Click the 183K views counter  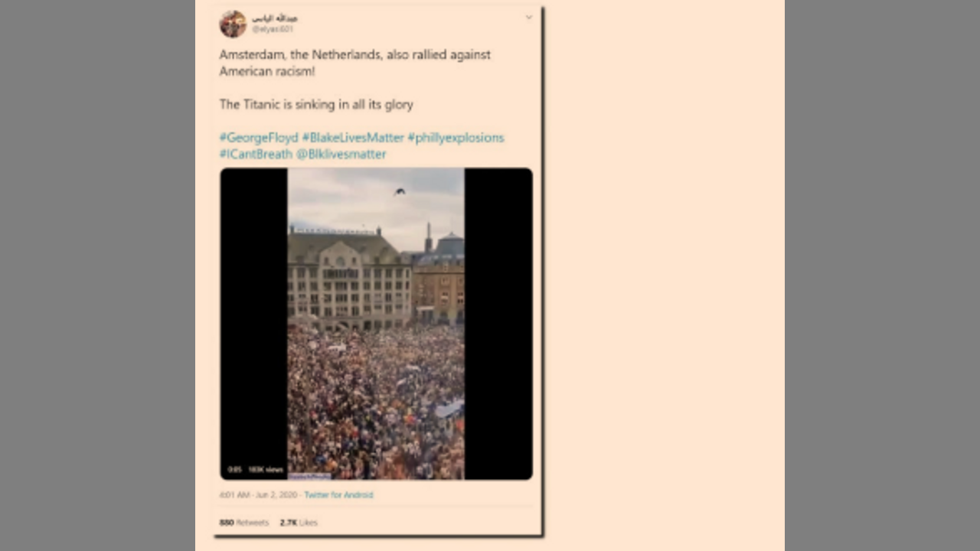click(266, 469)
